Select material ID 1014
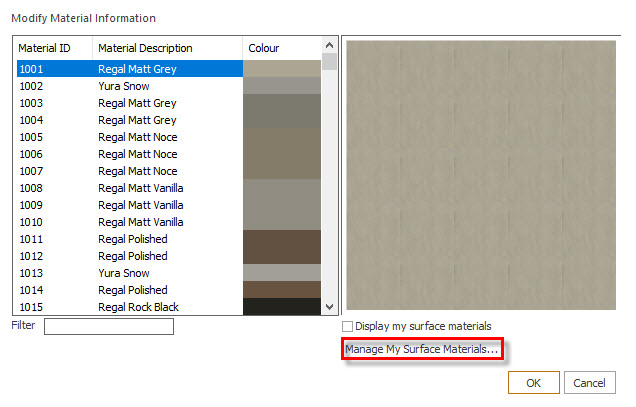The image size is (636, 407). click(31, 291)
